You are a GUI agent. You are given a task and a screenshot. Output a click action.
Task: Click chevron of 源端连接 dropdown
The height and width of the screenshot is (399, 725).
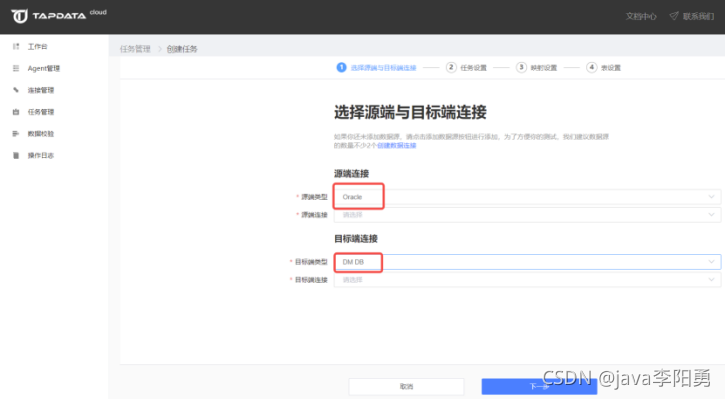tap(711, 215)
